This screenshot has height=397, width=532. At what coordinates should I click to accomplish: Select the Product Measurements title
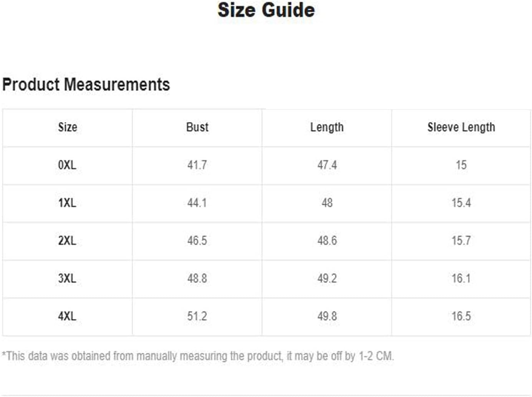[86, 85]
